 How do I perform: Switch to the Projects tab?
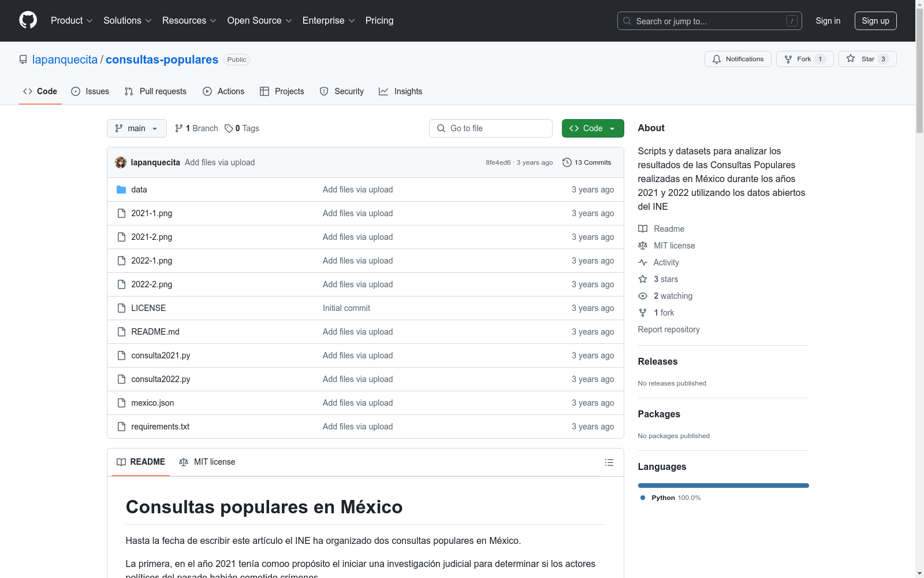click(282, 91)
